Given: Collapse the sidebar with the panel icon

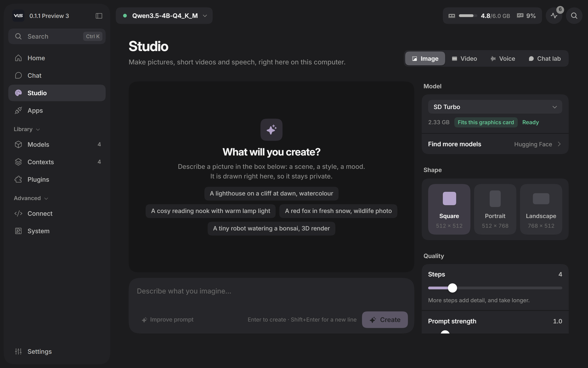Looking at the screenshot, I should pyautogui.click(x=99, y=16).
